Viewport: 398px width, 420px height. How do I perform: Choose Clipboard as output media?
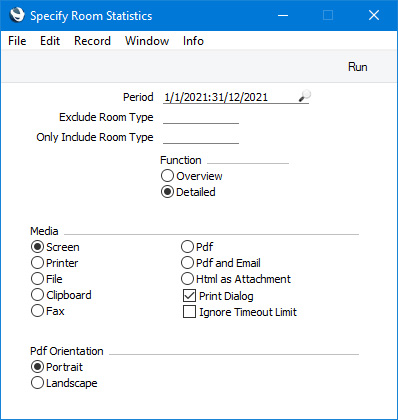tap(37, 295)
